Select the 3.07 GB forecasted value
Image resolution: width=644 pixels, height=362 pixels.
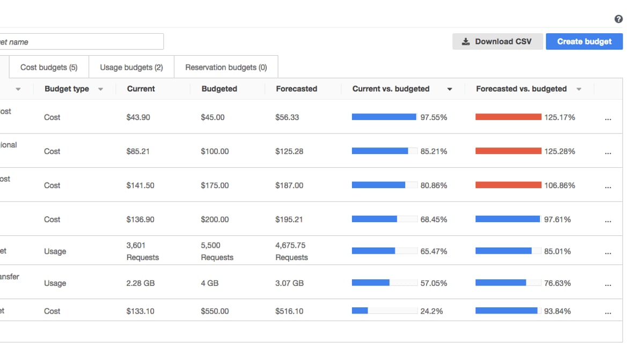(289, 283)
